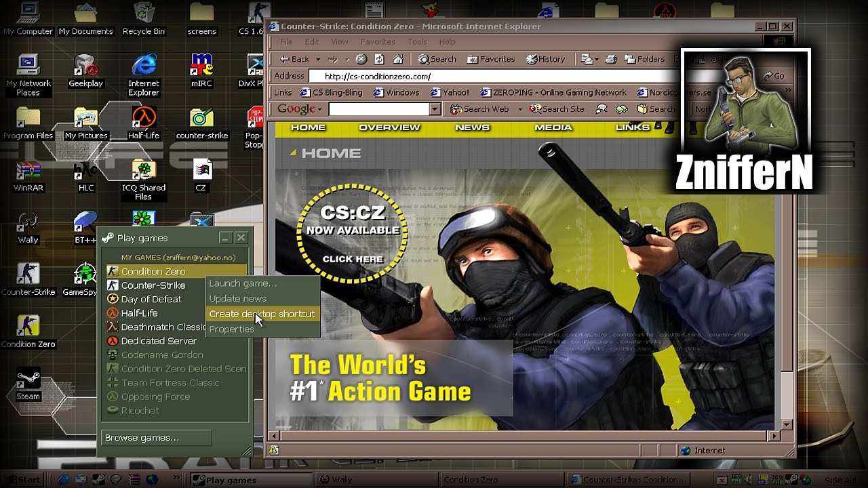Expand the Mail button dropdown arrow
868x488 pixels.
click(597, 60)
